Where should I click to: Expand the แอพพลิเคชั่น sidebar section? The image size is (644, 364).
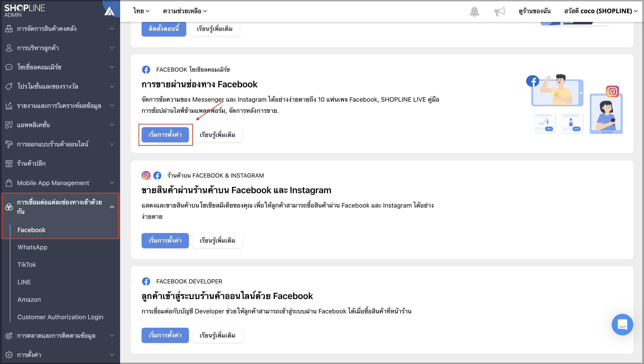60,125
